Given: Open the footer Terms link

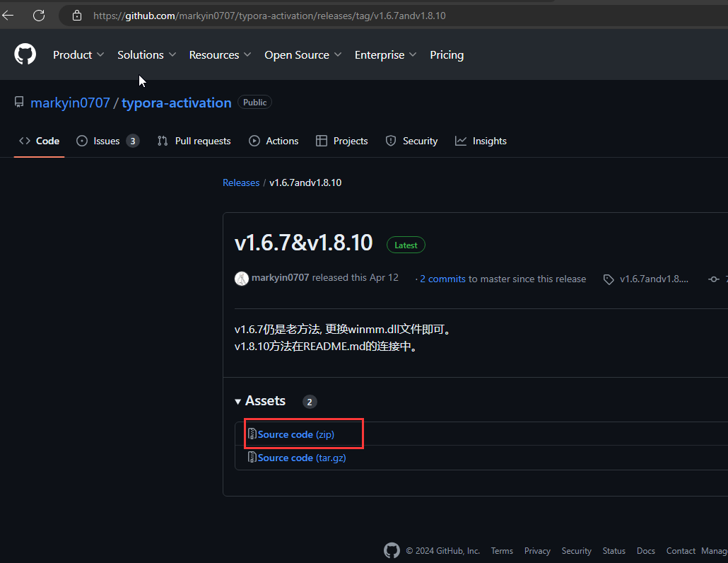Looking at the screenshot, I should click(x=502, y=550).
